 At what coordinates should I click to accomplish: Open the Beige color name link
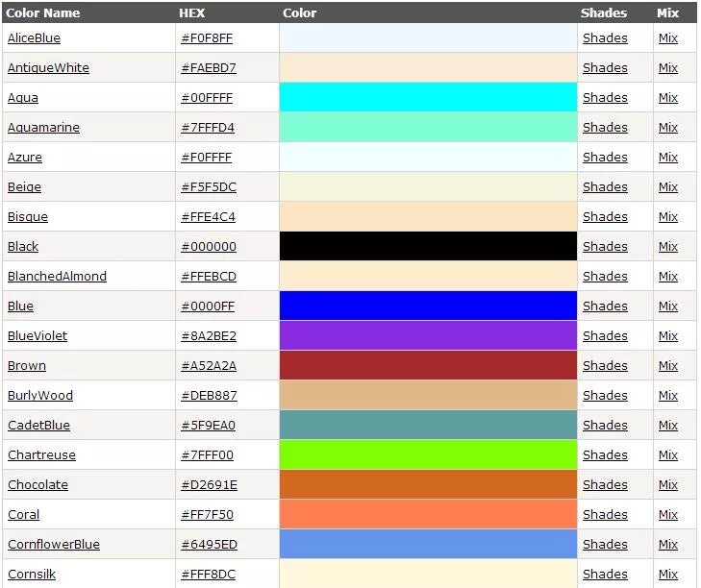24,186
